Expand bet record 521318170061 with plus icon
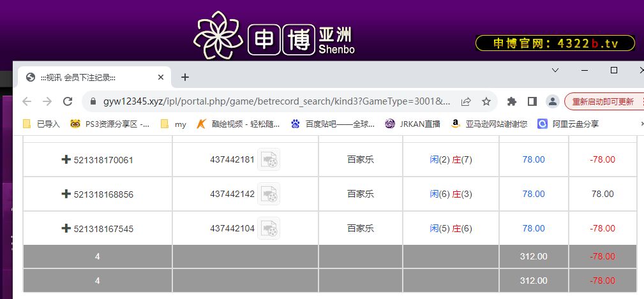The image size is (644, 299). 66,159
